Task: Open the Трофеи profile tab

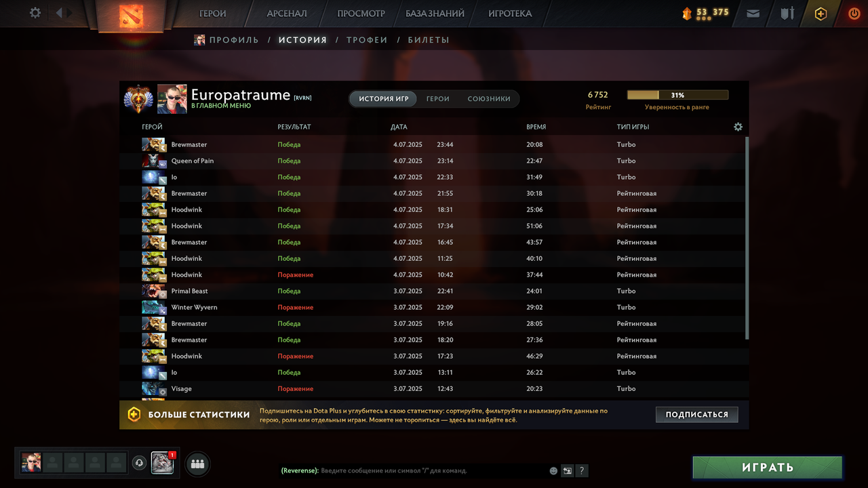Action: [x=367, y=40]
